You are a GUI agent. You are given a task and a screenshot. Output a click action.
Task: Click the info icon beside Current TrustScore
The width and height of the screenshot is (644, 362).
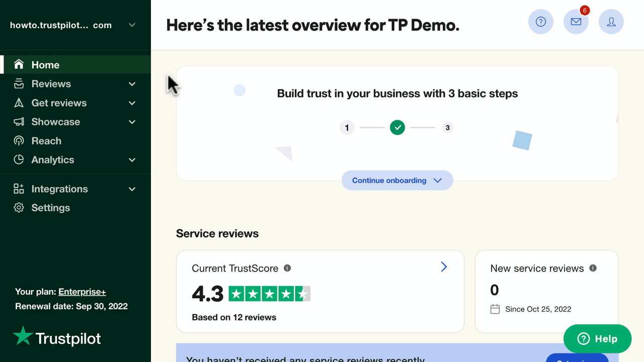click(287, 268)
